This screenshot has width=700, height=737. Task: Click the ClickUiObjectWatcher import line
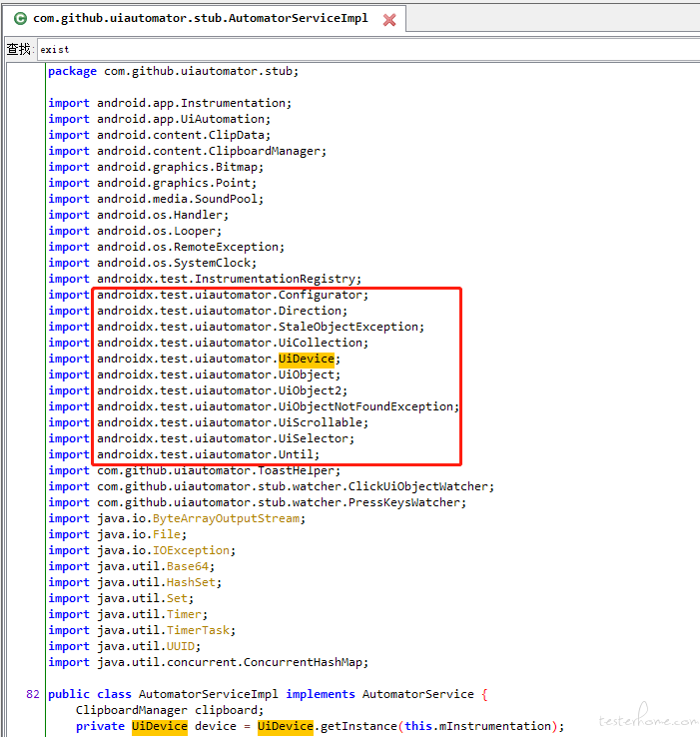pos(272,486)
